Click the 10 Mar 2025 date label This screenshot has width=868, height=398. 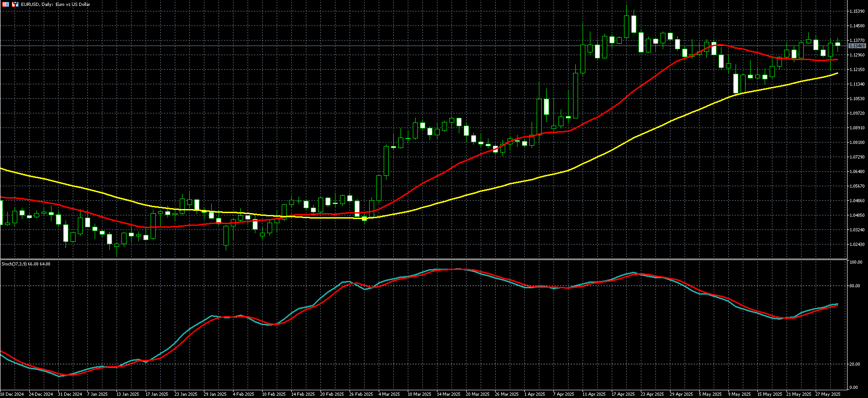pos(420,394)
